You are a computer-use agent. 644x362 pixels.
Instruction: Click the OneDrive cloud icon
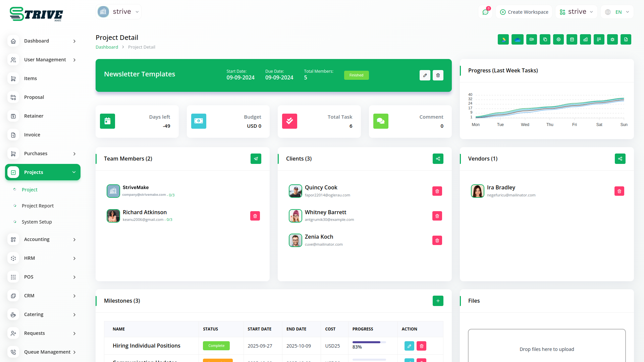tap(517, 40)
